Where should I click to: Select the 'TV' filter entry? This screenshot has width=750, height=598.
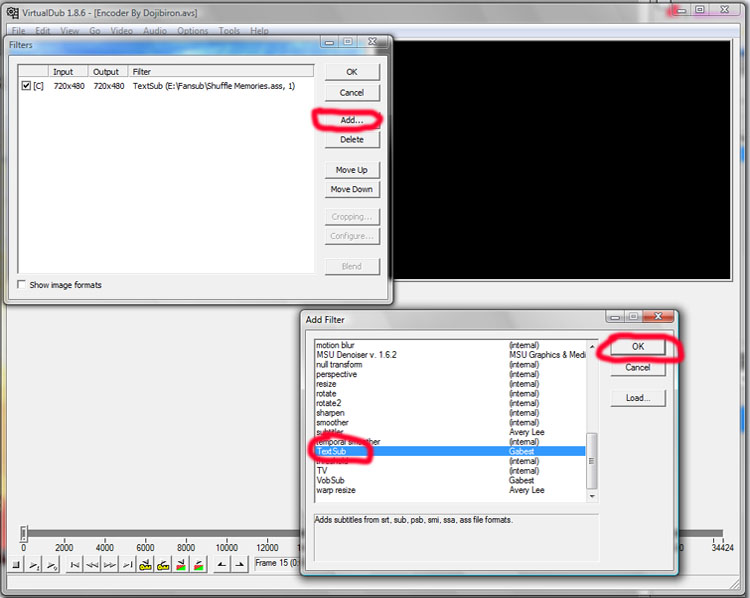450,471
